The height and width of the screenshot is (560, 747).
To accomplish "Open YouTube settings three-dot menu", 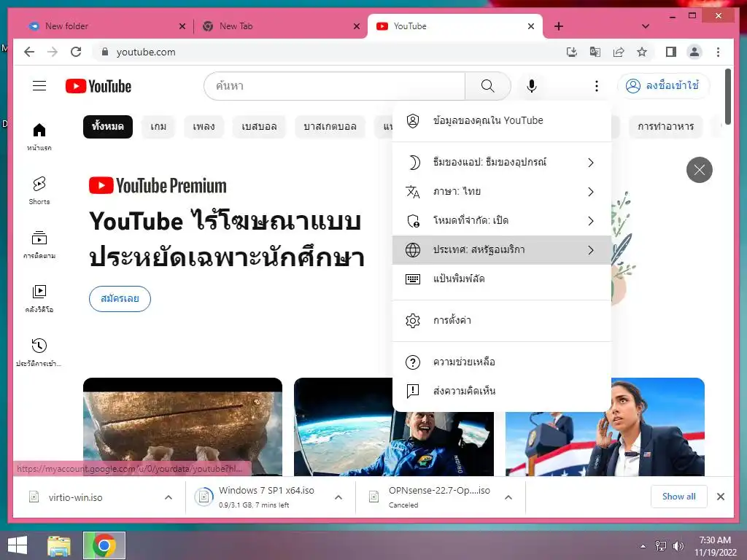I will tap(597, 86).
